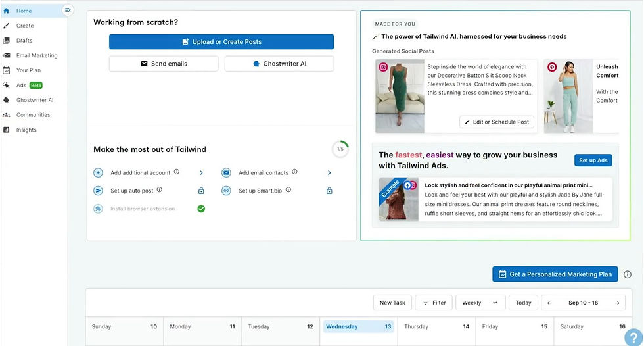Click the Create brush icon
This screenshot has width=644, height=346.
(6, 26)
